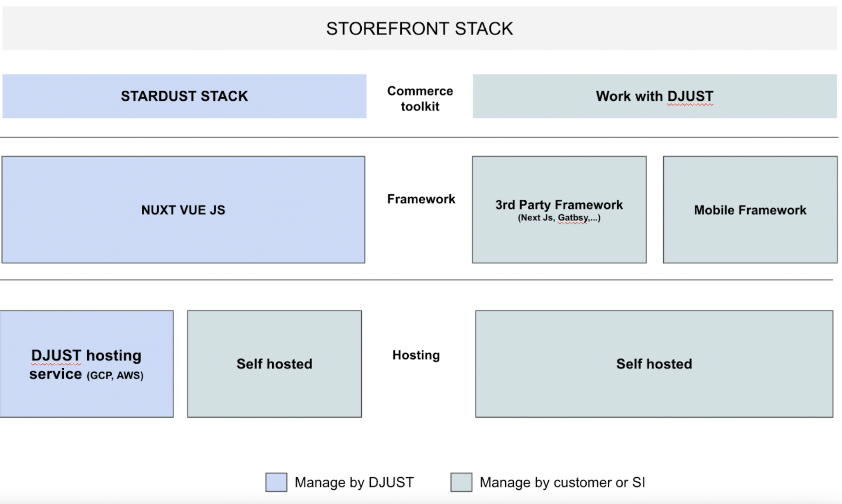This screenshot has width=842, height=504.
Task: Click the Next Js, Gatsby subtitle text
Action: click(559, 218)
